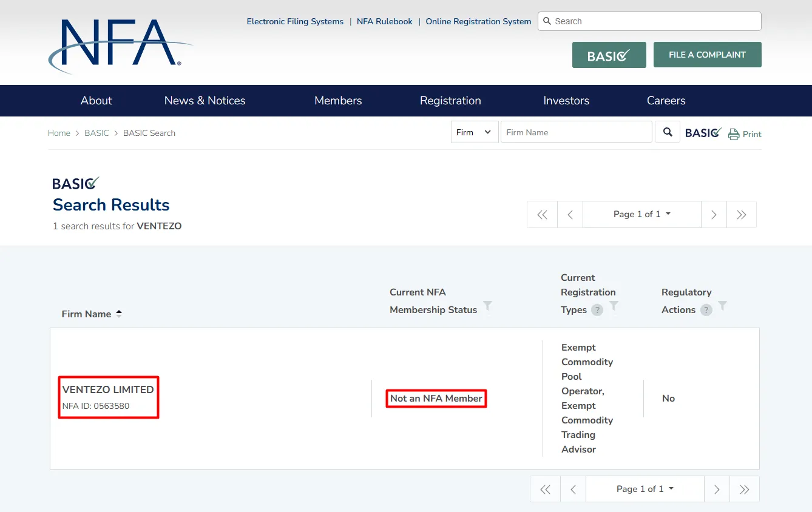The width and height of the screenshot is (812, 512).
Task: Click the magnifier search button beside Firm Name
Action: coord(668,132)
